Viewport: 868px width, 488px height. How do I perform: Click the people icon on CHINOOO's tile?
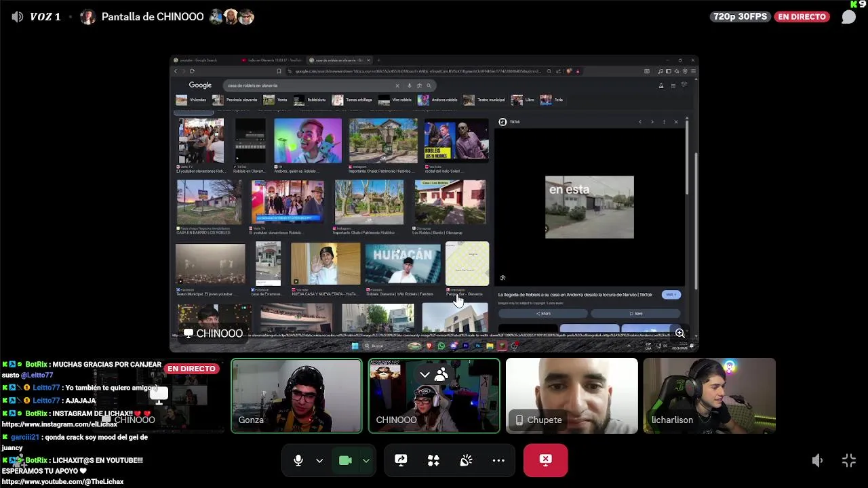pos(441,374)
